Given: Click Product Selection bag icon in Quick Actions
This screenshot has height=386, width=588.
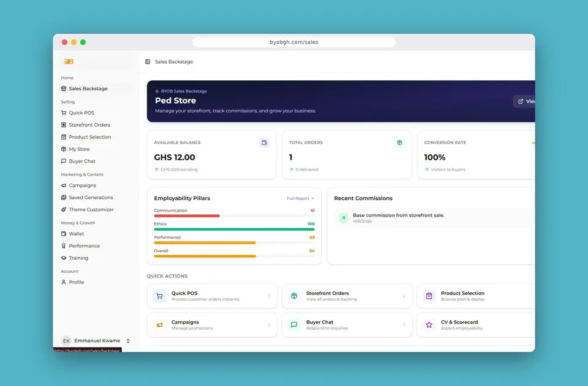Looking at the screenshot, I should (x=429, y=296).
